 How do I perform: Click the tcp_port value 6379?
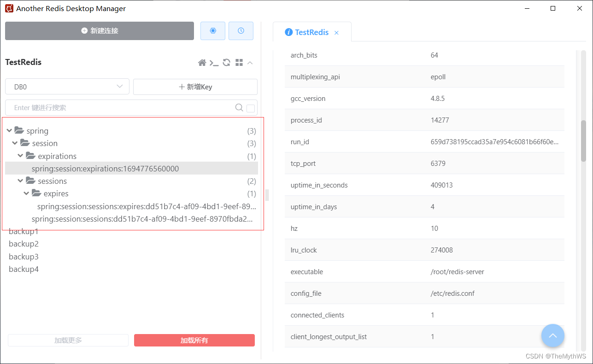click(x=438, y=164)
